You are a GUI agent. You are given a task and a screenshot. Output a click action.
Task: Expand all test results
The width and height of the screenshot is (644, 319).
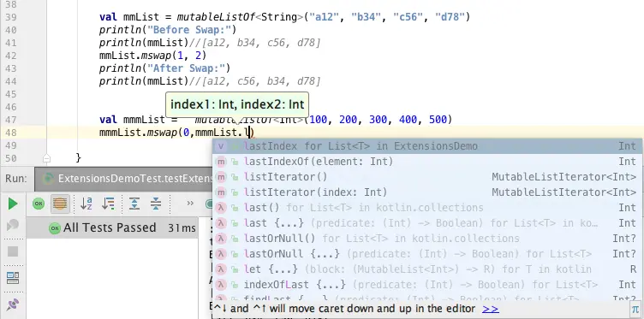(134, 204)
